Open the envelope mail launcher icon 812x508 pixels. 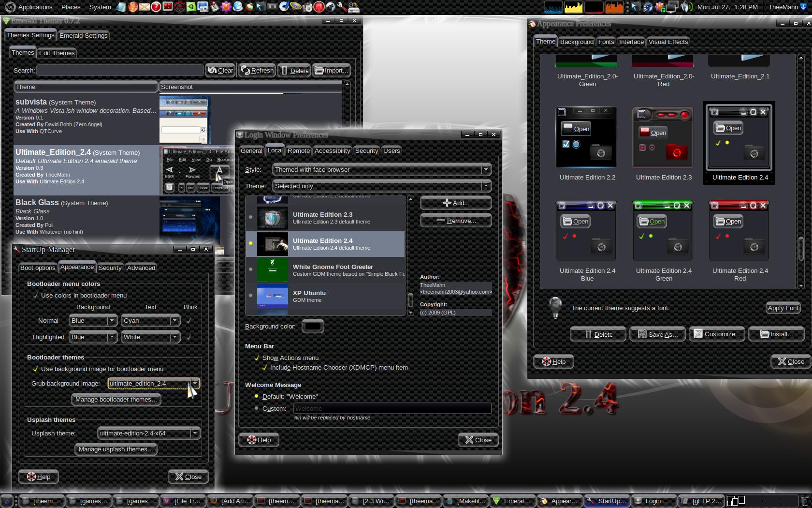point(144,7)
